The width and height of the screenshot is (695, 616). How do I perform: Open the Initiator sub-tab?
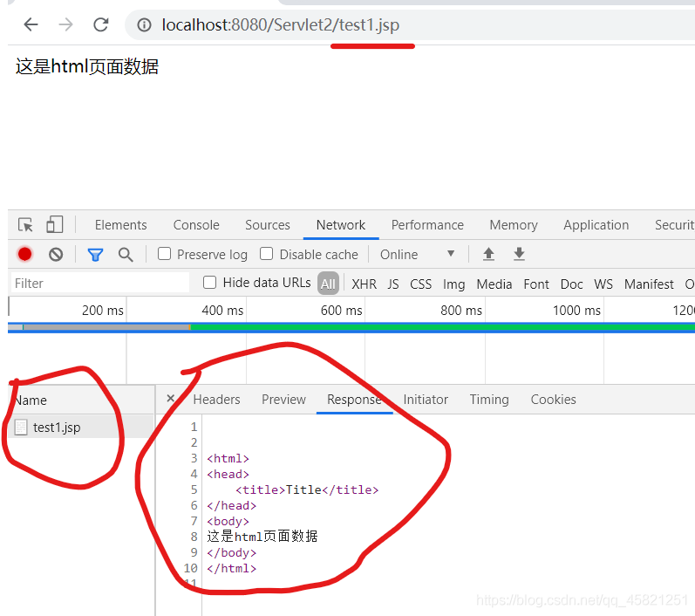point(426,400)
